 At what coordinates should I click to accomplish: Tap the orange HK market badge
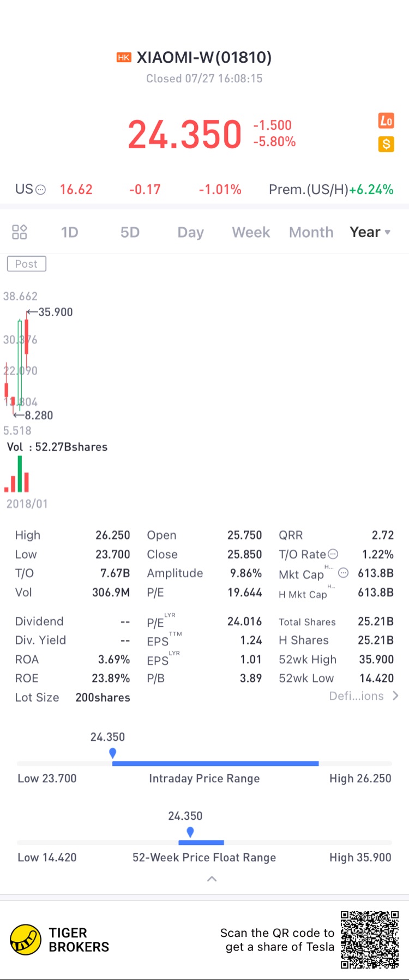[124, 58]
